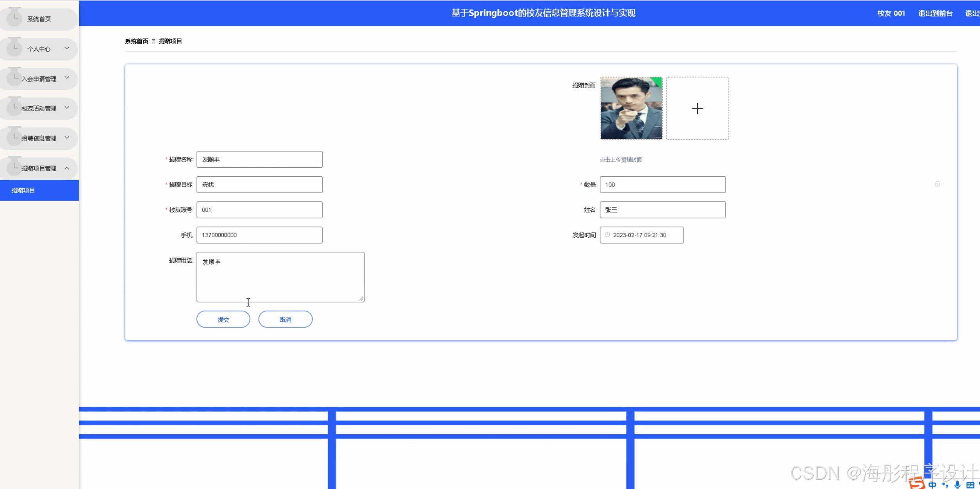Click 退出到前台 in the header

pos(935,13)
